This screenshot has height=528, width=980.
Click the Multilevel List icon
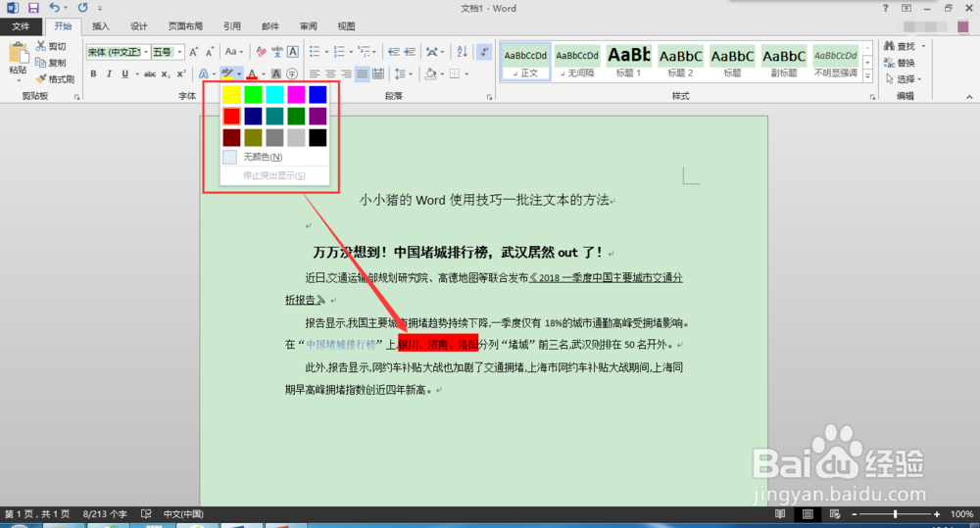364,52
